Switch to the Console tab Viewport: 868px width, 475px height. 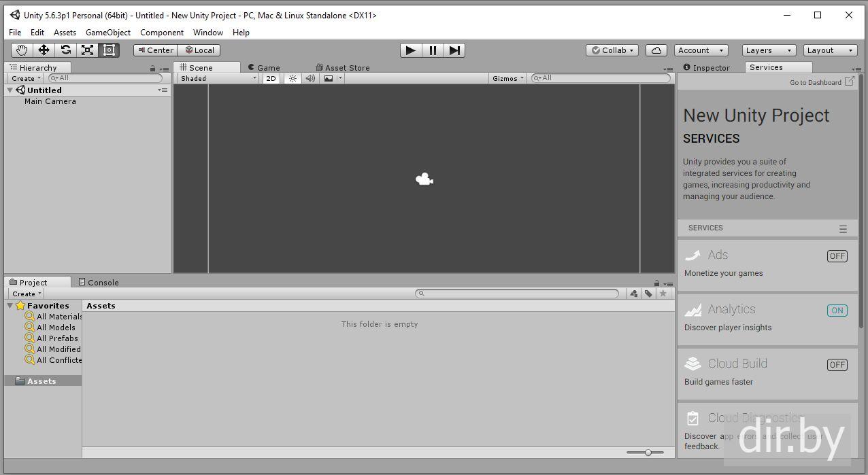pos(99,282)
